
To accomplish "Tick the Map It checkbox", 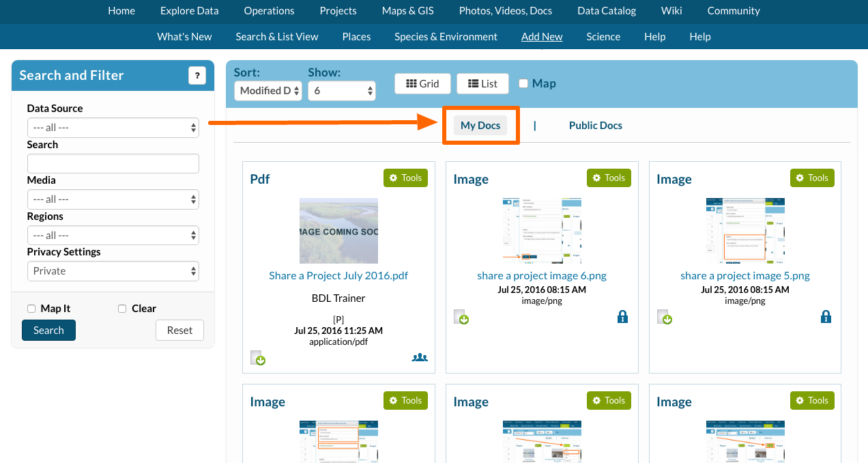I will (x=31, y=309).
